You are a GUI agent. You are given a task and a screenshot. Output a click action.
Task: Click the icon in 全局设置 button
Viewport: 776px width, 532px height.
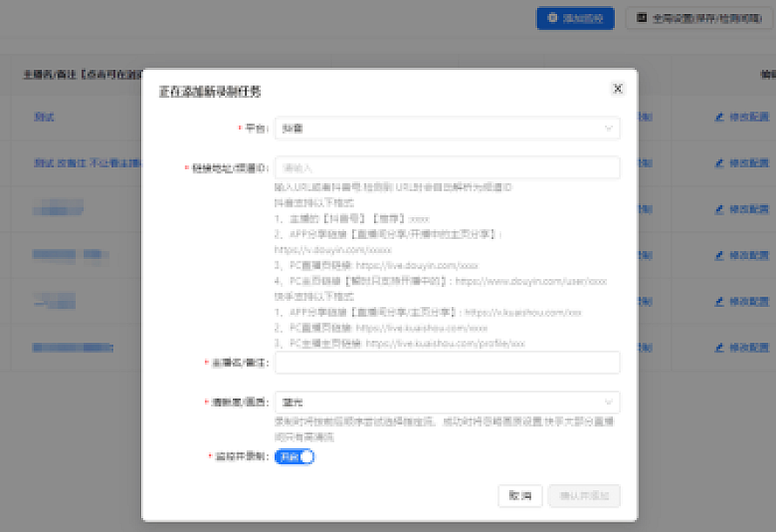[x=643, y=17]
